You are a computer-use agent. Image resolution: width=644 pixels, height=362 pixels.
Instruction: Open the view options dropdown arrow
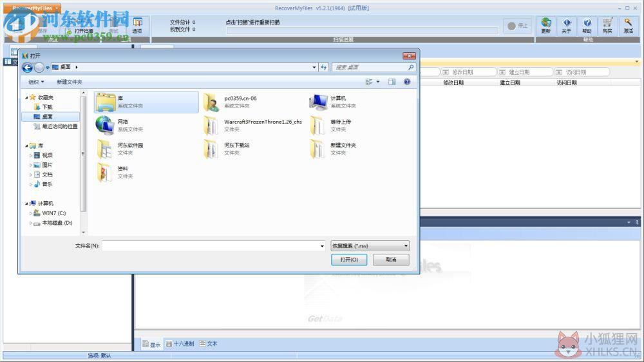[378, 82]
